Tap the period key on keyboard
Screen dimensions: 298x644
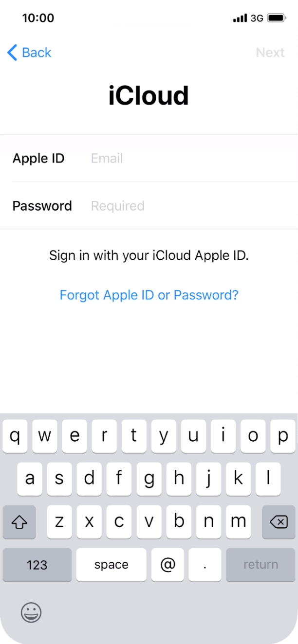(205, 565)
